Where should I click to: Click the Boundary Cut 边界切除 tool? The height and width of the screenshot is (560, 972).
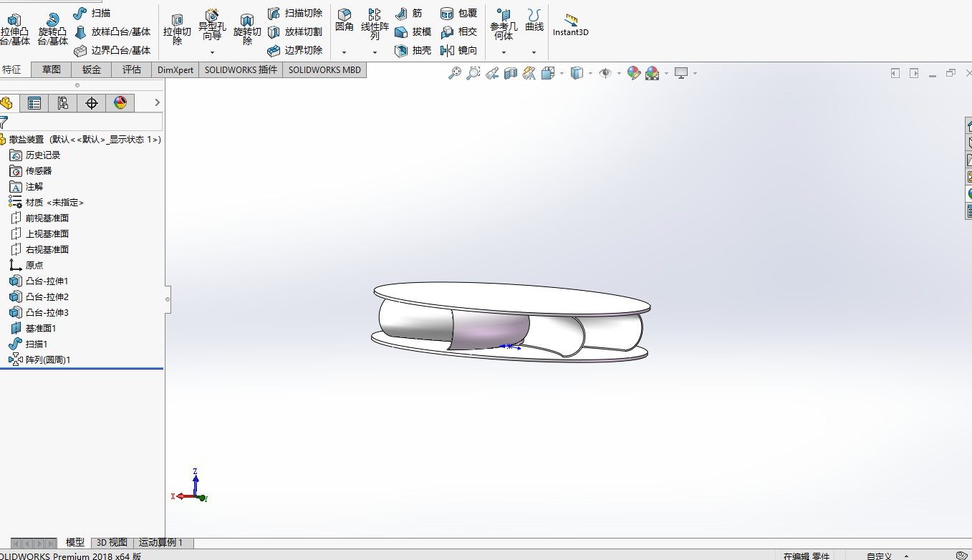[294, 50]
